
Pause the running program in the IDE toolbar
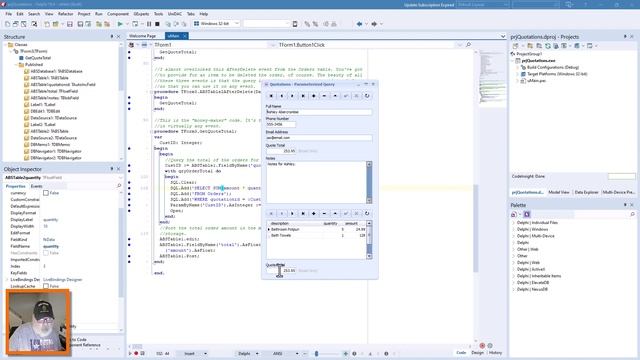point(149,24)
